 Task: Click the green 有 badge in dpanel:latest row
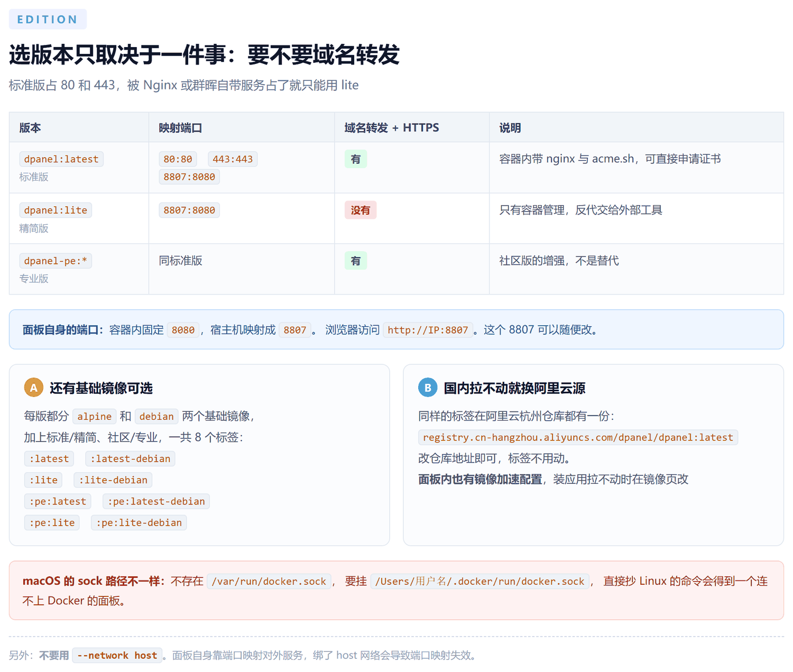pyautogui.click(x=356, y=159)
